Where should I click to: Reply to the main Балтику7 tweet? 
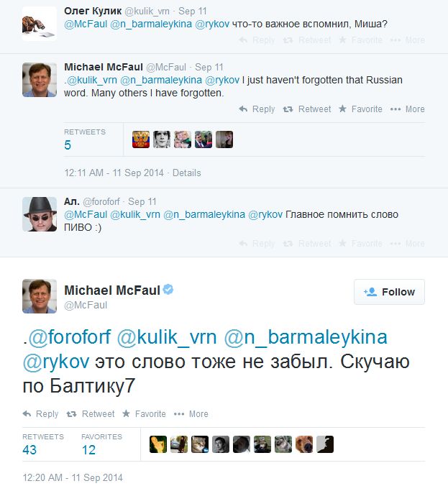click(x=40, y=414)
